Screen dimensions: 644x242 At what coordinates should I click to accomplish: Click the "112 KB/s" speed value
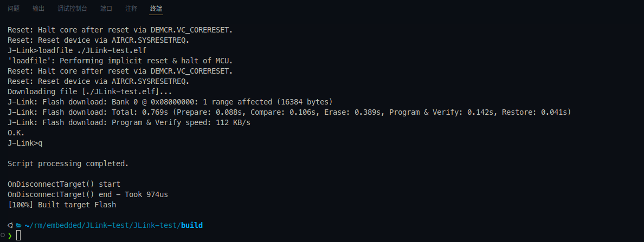tap(233, 122)
